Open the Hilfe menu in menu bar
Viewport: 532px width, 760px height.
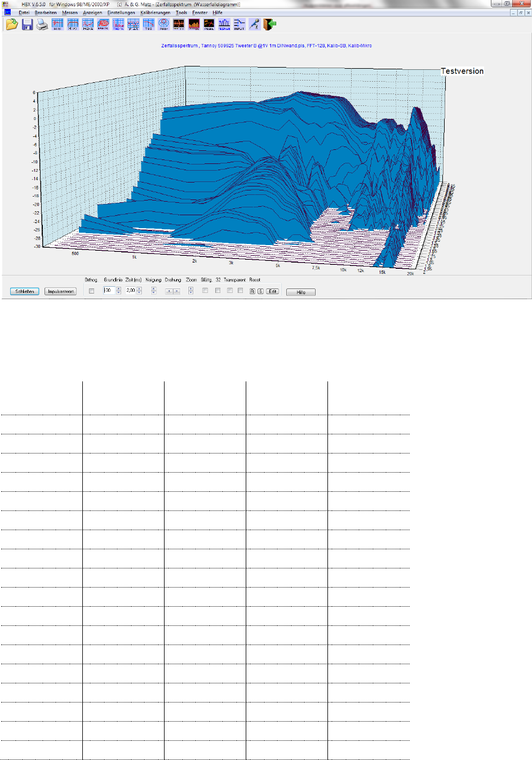218,12
